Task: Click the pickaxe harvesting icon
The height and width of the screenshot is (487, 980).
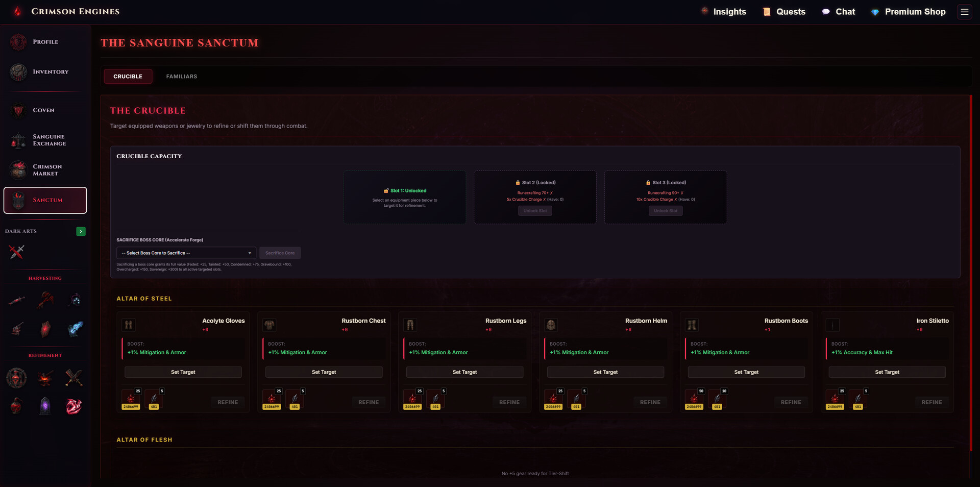Action: pos(45,300)
